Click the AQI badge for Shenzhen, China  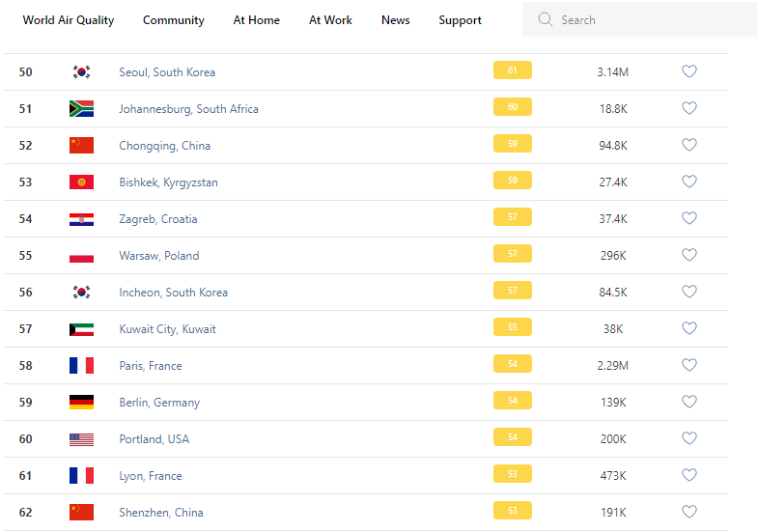pos(513,510)
